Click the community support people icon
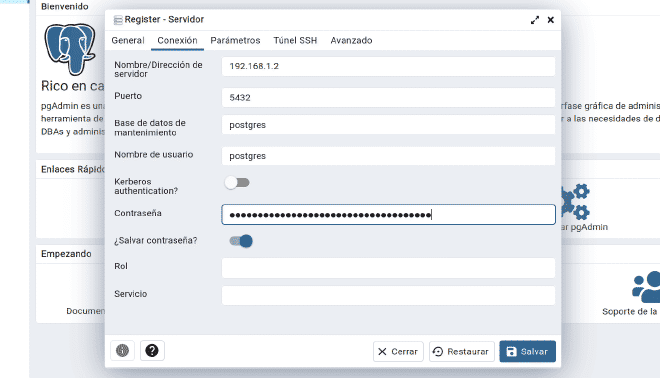The height and width of the screenshot is (378, 660). [x=646, y=287]
